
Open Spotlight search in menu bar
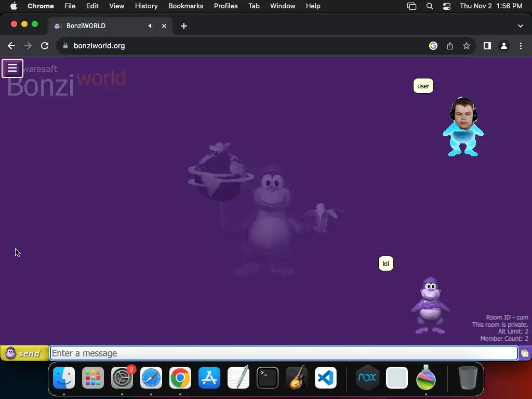point(430,6)
